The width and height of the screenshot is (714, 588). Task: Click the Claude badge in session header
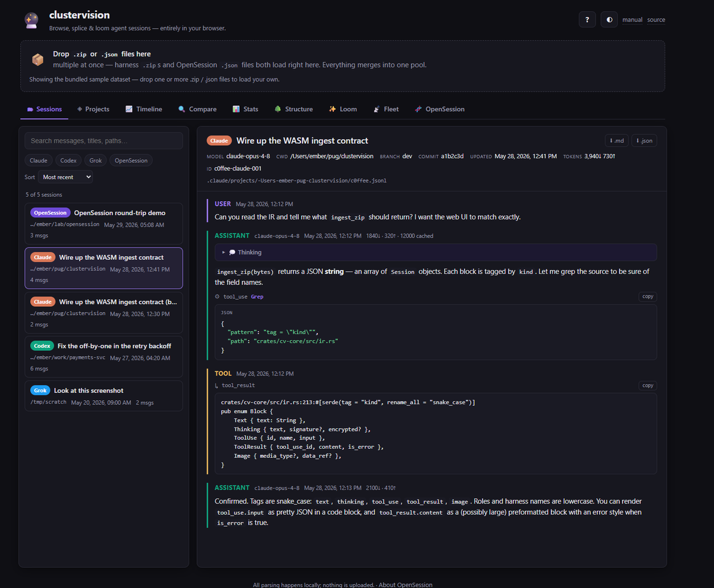coord(220,141)
